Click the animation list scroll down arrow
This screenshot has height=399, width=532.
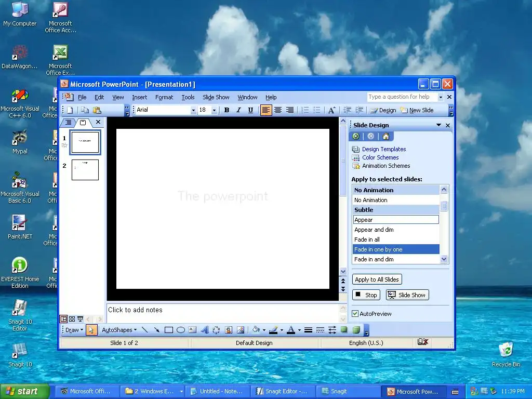444,259
